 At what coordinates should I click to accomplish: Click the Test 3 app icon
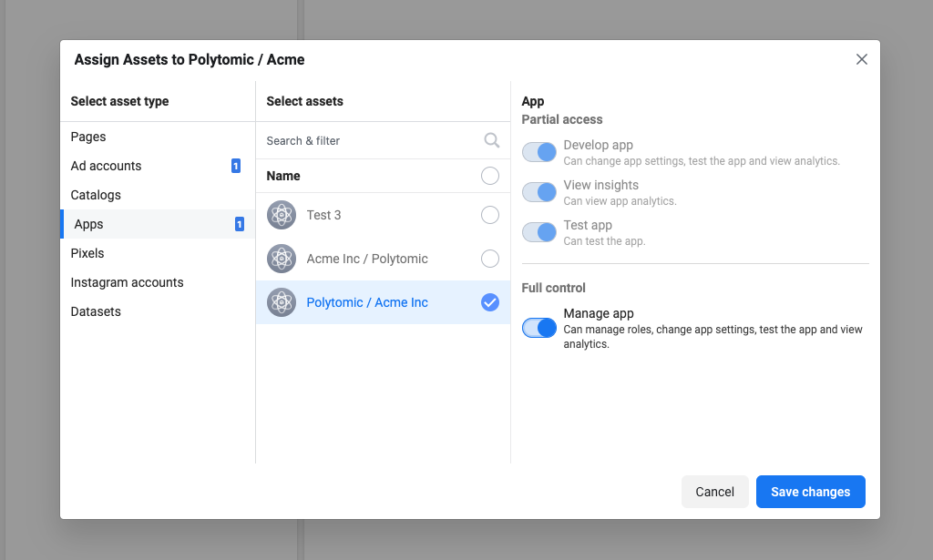(282, 215)
